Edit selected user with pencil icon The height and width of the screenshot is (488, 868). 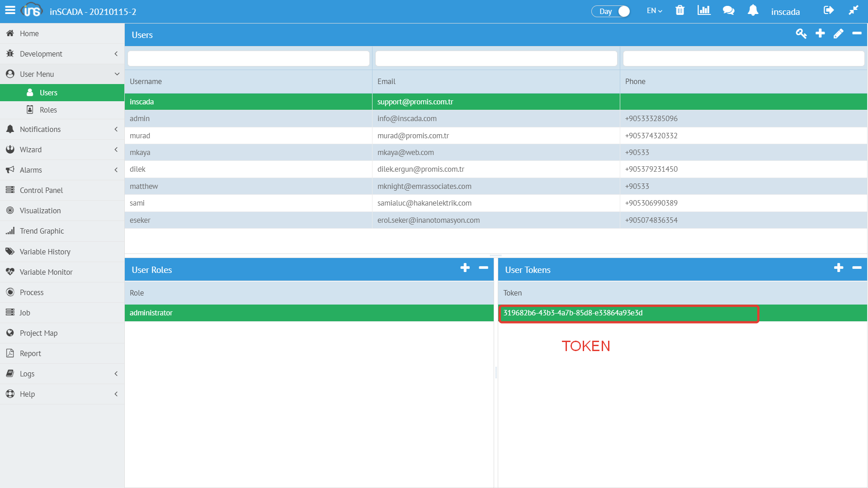pyautogui.click(x=838, y=34)
